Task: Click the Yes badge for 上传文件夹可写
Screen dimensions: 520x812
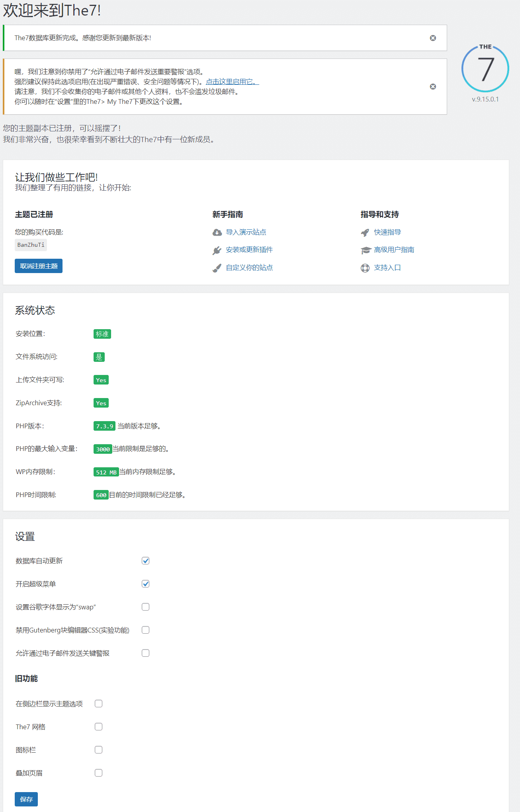Action: point(101,380)
